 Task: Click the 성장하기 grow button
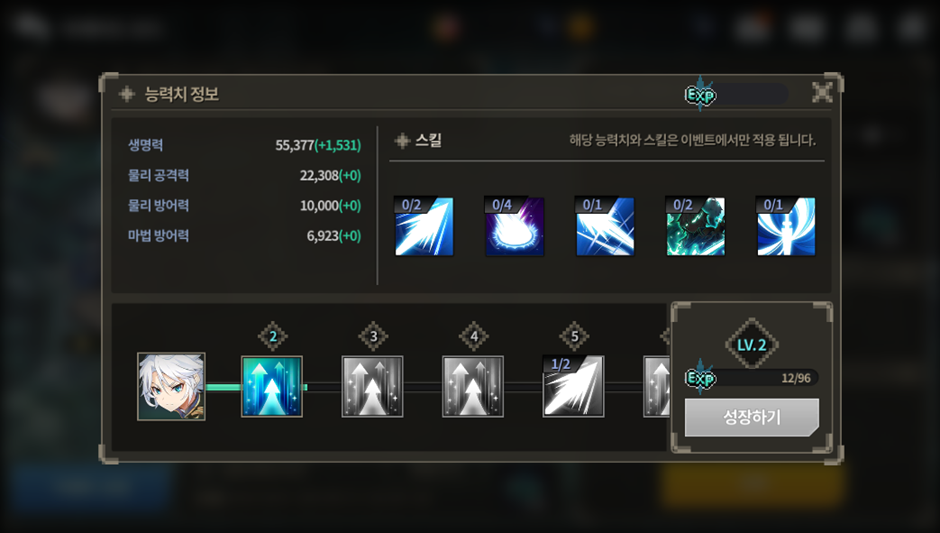752,417
